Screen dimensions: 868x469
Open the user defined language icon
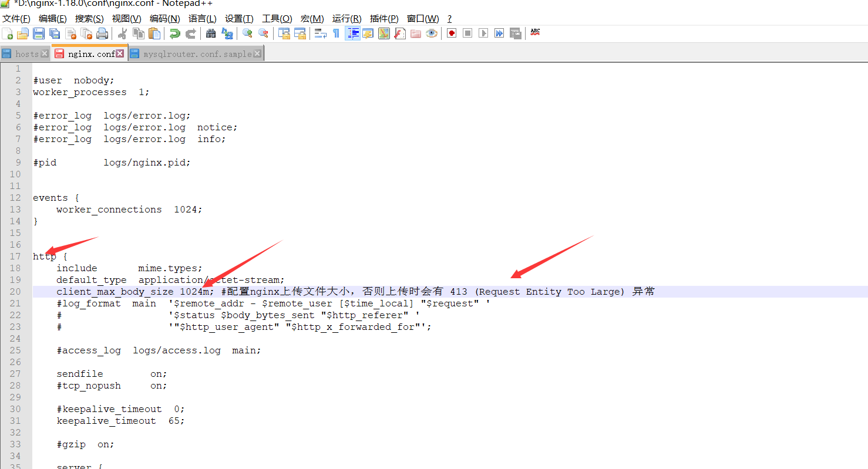(368, 33)
